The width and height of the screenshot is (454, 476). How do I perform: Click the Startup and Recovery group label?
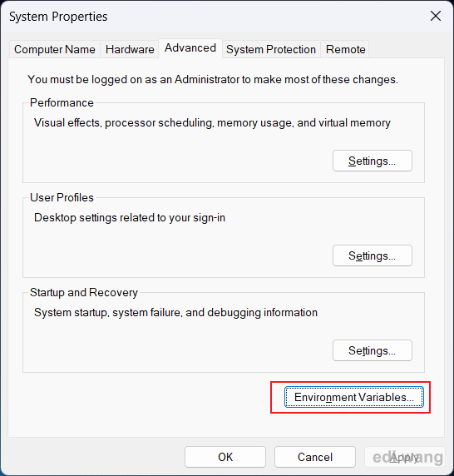click(84, 292)
